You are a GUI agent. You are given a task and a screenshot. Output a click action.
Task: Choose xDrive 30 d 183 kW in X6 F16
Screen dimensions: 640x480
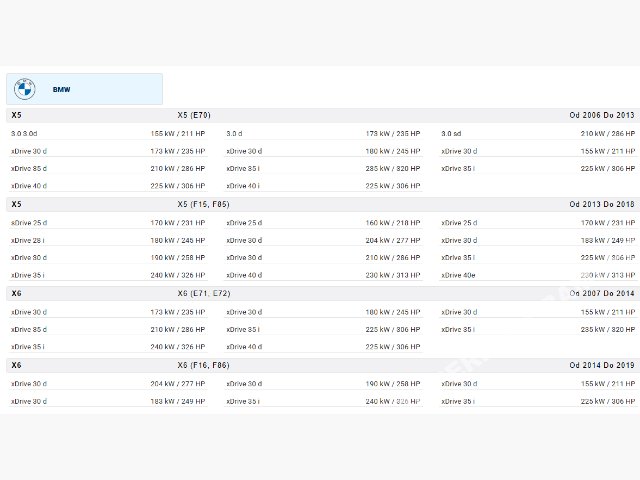[28, 401]
